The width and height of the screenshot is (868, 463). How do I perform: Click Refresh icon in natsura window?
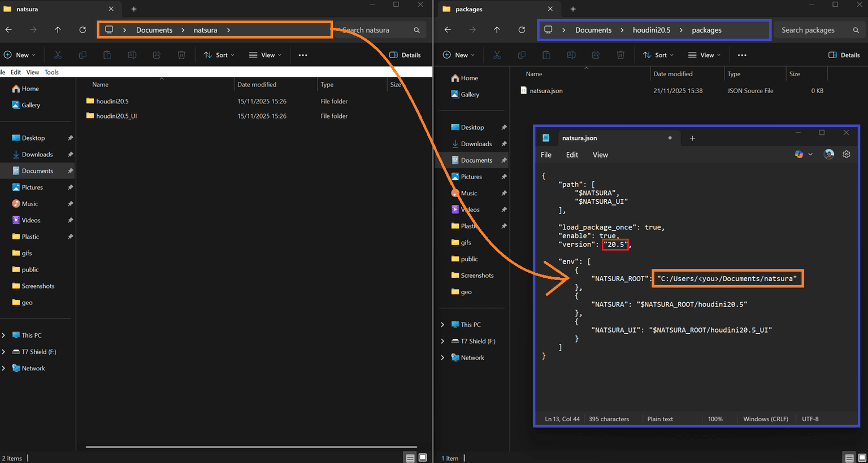tap(83, 30)
